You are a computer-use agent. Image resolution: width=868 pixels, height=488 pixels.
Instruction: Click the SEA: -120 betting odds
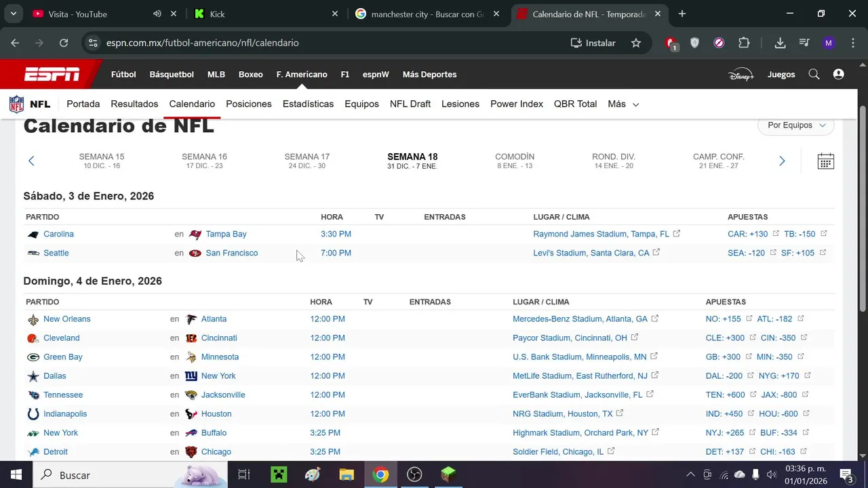[x=746, y=253]
